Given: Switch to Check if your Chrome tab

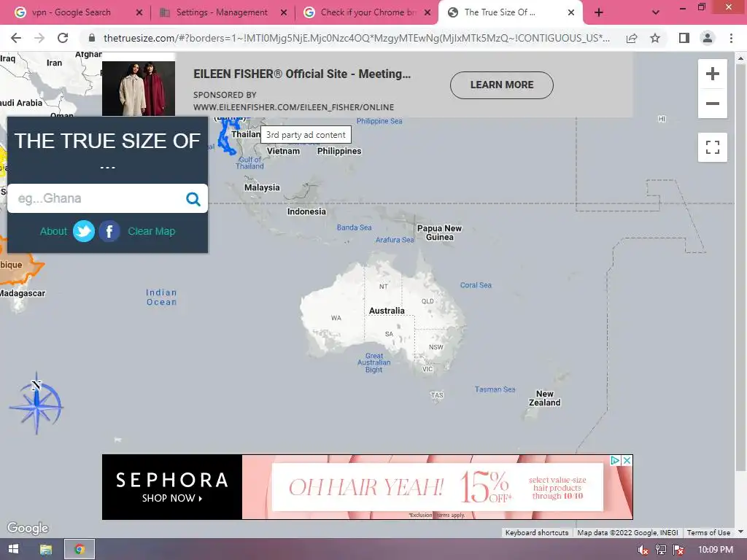Looking at the screenshot, I should (x=368, y=12).
